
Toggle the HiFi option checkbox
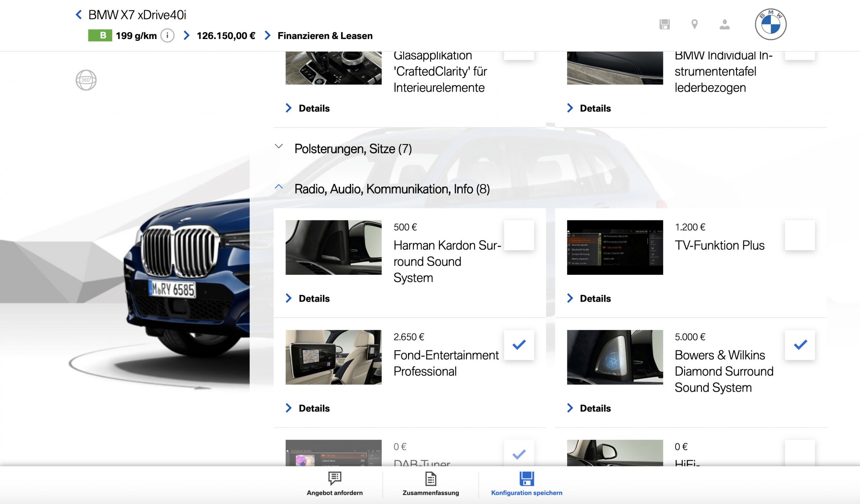click(x=800, y=453)
